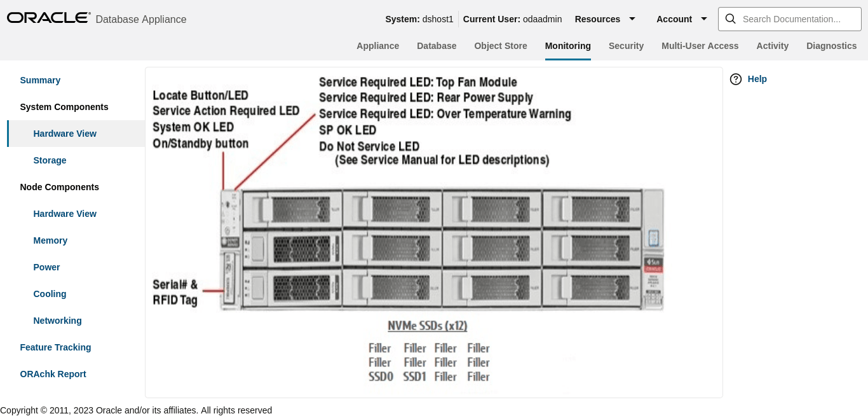Go to the Diagnostics tab
This screenshot has height=416, width=868.
click(831, 46)
